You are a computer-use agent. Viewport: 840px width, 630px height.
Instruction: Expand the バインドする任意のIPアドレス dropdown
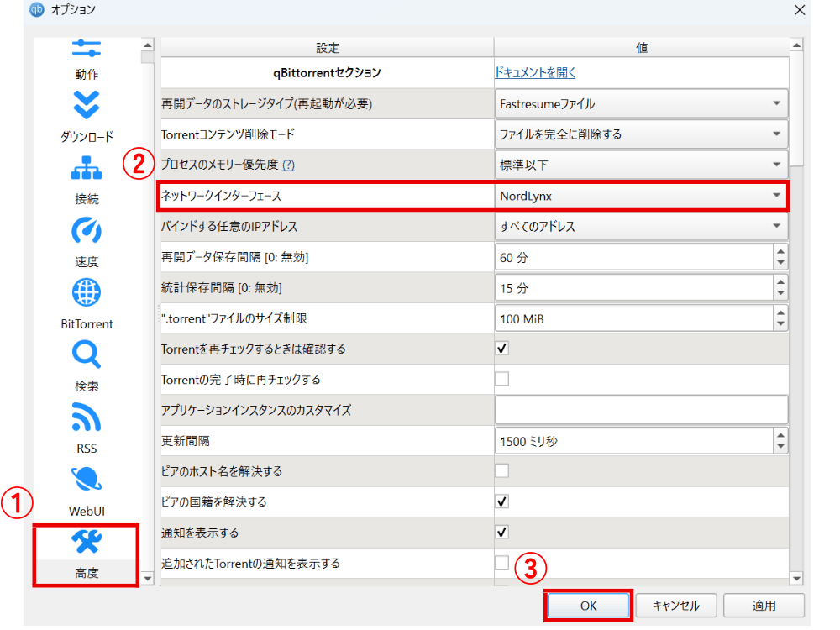click(641, 226)
